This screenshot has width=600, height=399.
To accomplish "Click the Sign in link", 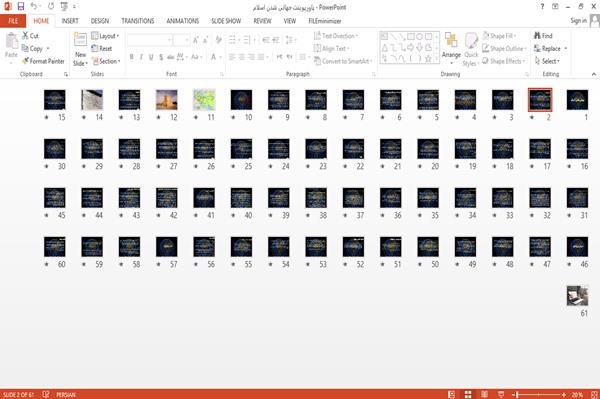I will click(x=578, y=21).
